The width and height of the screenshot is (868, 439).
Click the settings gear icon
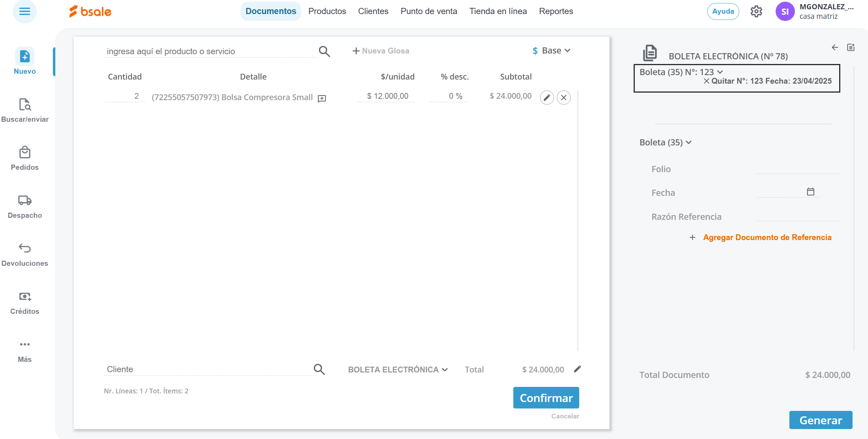point(756,12)
